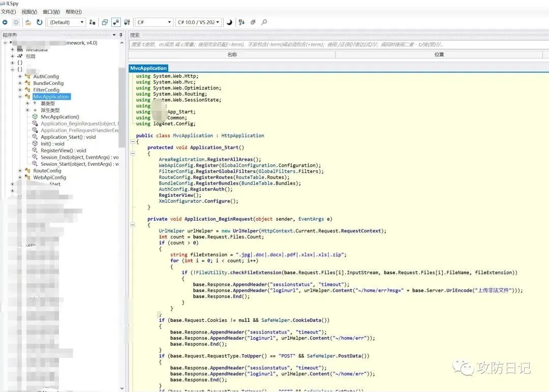Click the Reload assemblies refresh icon
Screen dimensions: 549x392
point(39,22)
